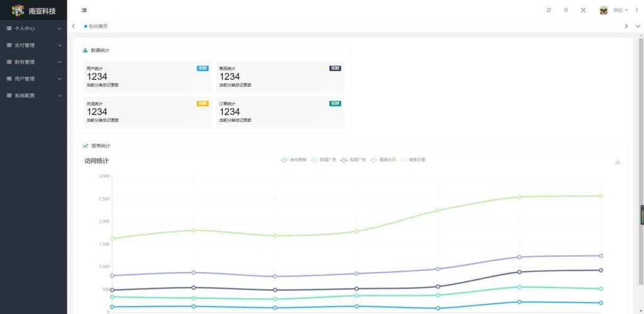Toggle the 邮件营销 legend series
Image resolution: width=644 pixels, height=314 pixels.
pyautogui.click(x=294, y=160)
